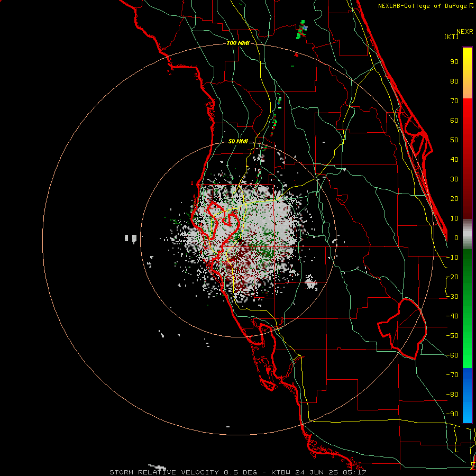Click the "100 NMI" range ring label
This screenshot has width=476, height=476.
click(238, 43)
